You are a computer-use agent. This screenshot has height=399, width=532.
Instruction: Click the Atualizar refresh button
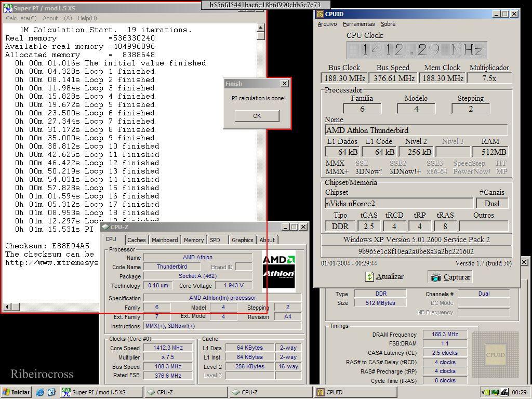point(384,277)
